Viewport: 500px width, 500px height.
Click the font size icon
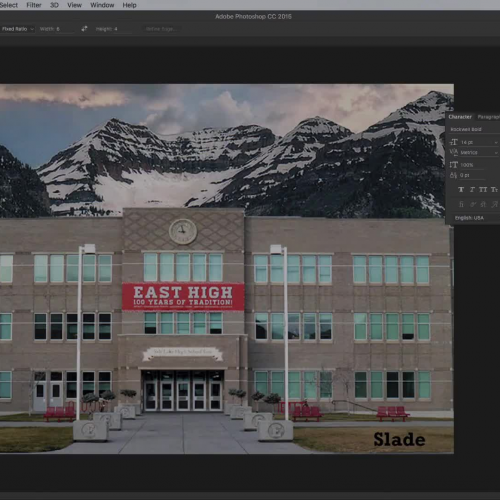point(454,142)
